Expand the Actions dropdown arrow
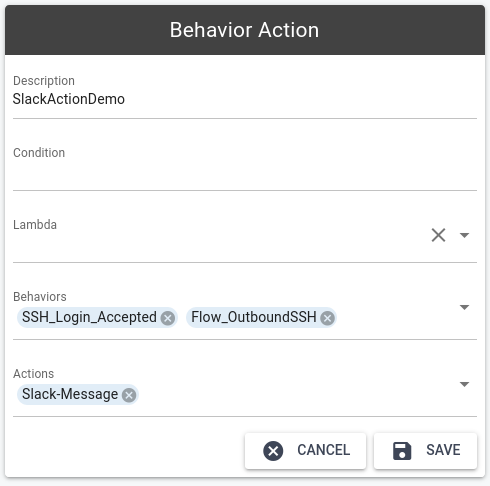The width and height of the screenshot is (490, 486). pyautogui.click(x=464, y=384)
